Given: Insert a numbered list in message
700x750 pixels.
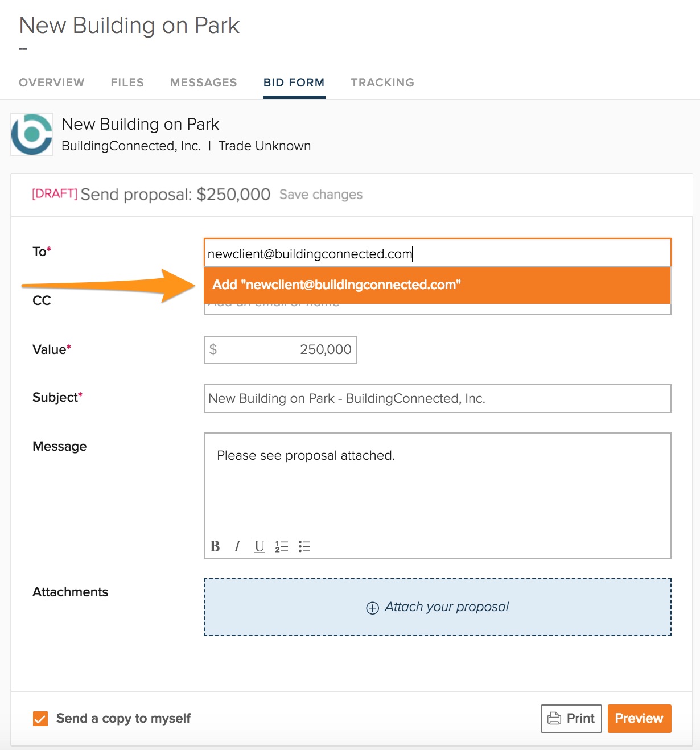Looking at the screenshot, I should [282, 546].
